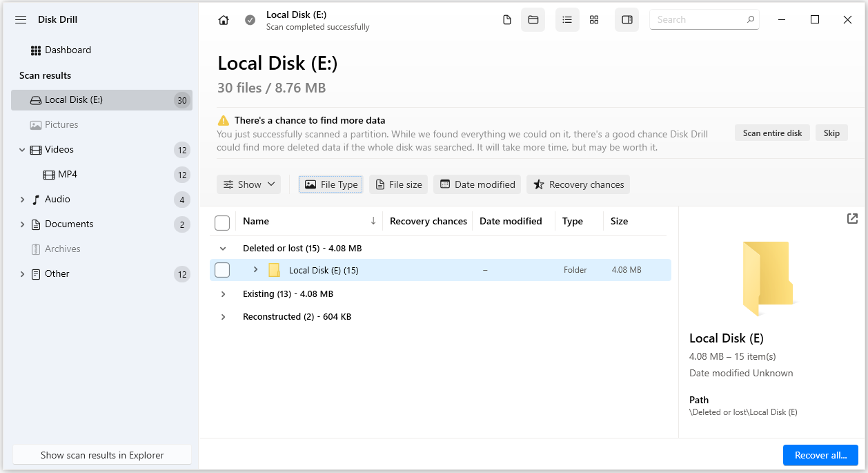868x473 pixels.
Task: Start recovery with Recover all button
Action: click(820, 455)
